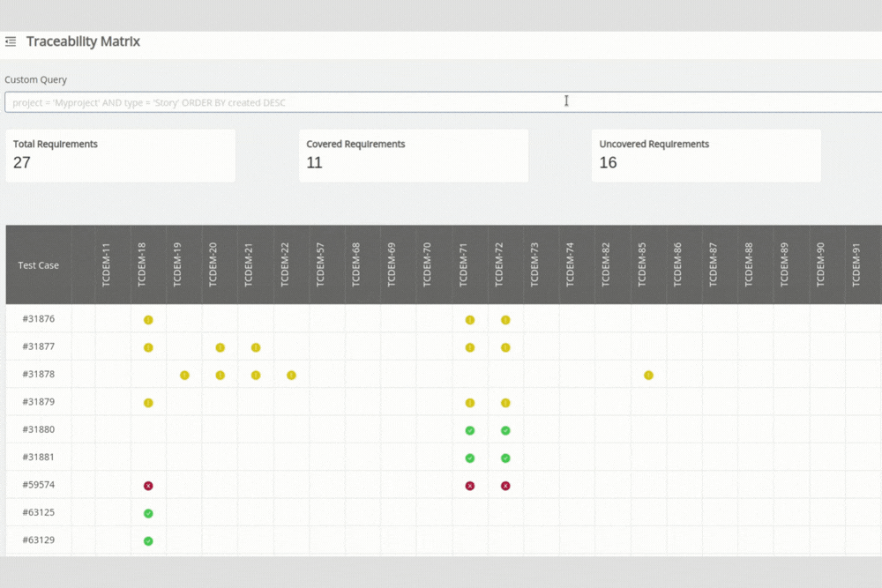This screenshot has width=882, height=588.
Task: Click the Total Requirements summary card
Action: pyautogui.click(x=121, y=155)
